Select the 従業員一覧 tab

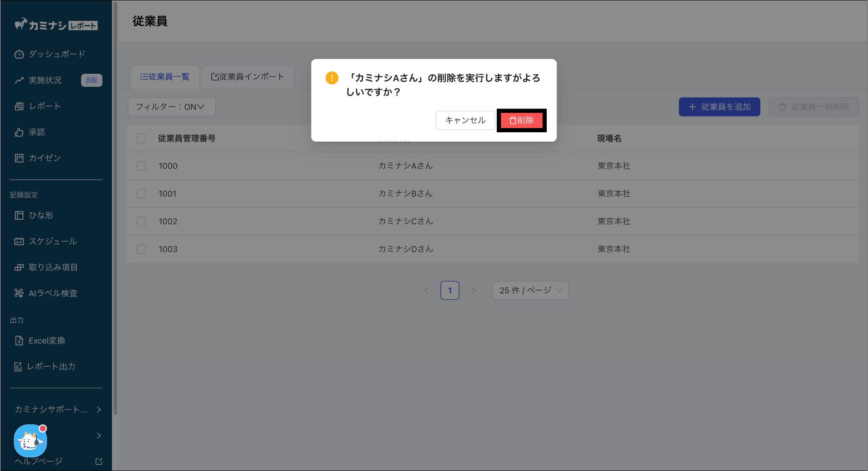click(164, 77)
